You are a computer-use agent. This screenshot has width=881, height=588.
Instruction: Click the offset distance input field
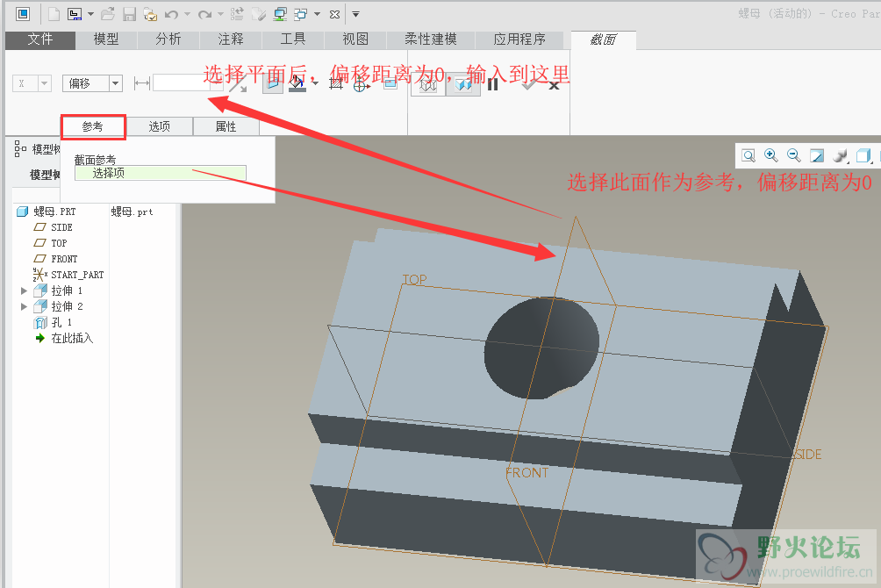[x=182, y=83]
